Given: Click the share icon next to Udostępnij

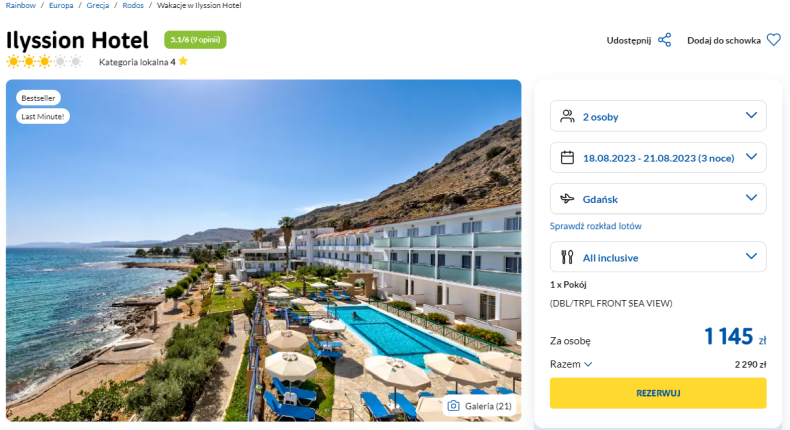Looking at the screenshot, I should (665, 40).
